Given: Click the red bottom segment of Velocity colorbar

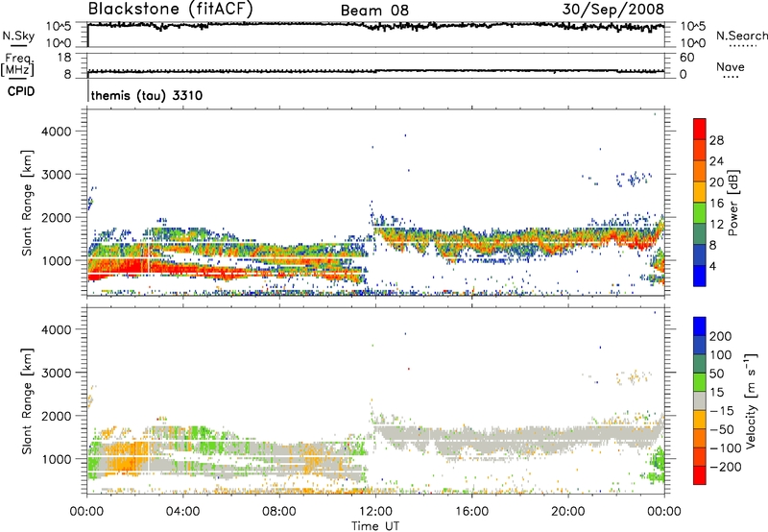Looking at the screenshot, I should coord(700,475).
